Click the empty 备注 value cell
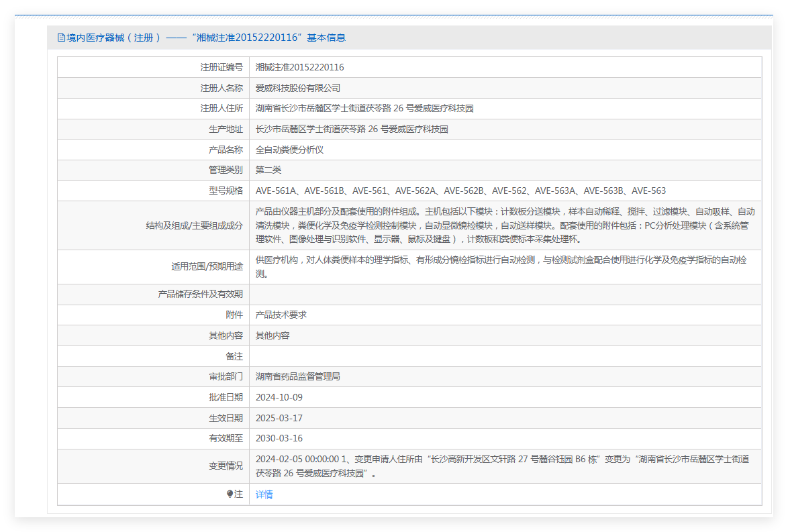 point(505,356)
